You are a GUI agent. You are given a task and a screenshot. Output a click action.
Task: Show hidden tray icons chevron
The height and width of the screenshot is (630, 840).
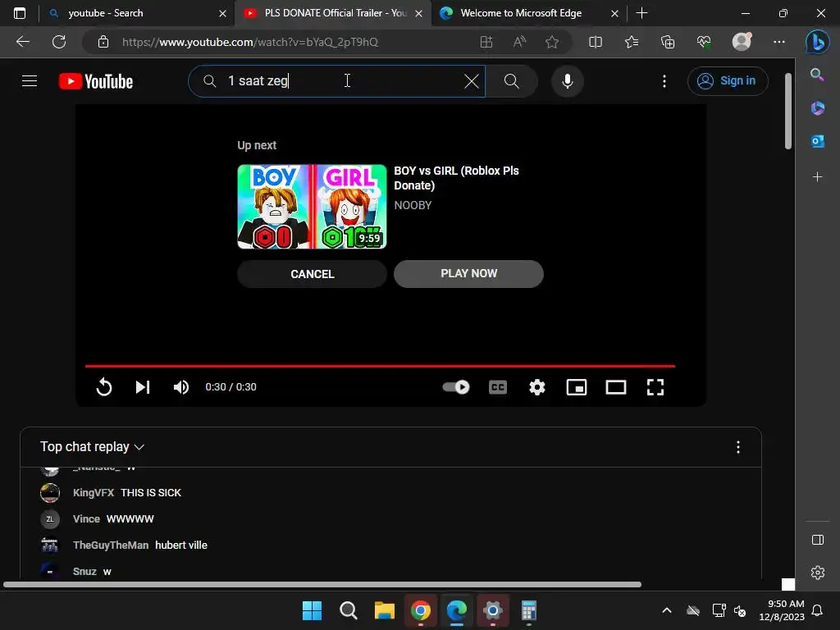pyautogui.click(x=666, y=610)
